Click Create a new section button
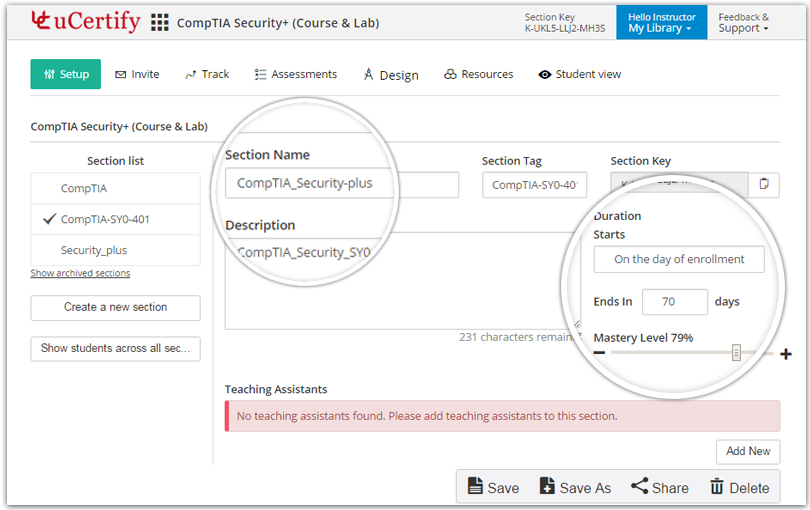The image size is (810, 510). coord(116,307)
